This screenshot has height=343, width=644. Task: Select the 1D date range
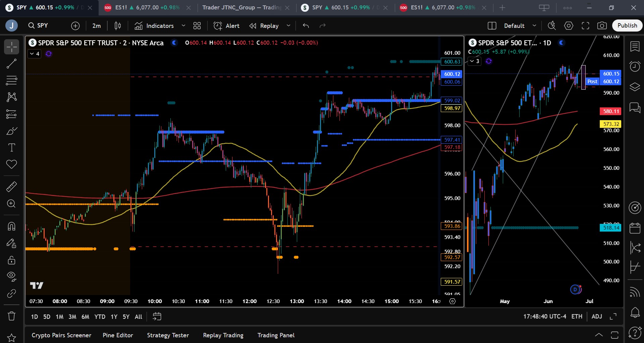35,316
